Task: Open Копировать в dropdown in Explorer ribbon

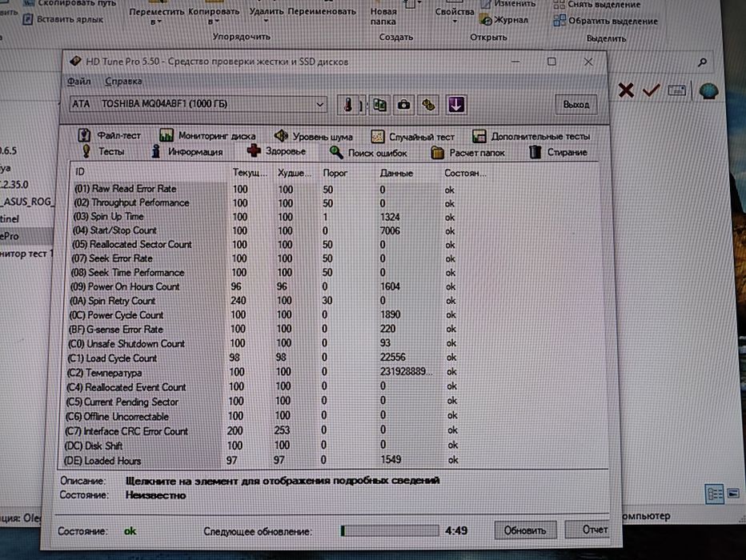Action: pyautogui.click(x=213, y=16)
